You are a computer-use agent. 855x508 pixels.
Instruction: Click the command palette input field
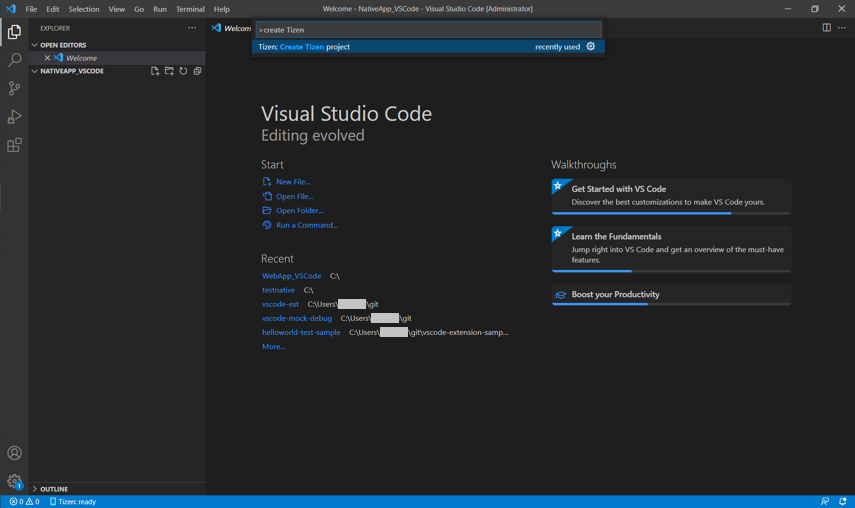pyautogui.click(x=428, y=30)
